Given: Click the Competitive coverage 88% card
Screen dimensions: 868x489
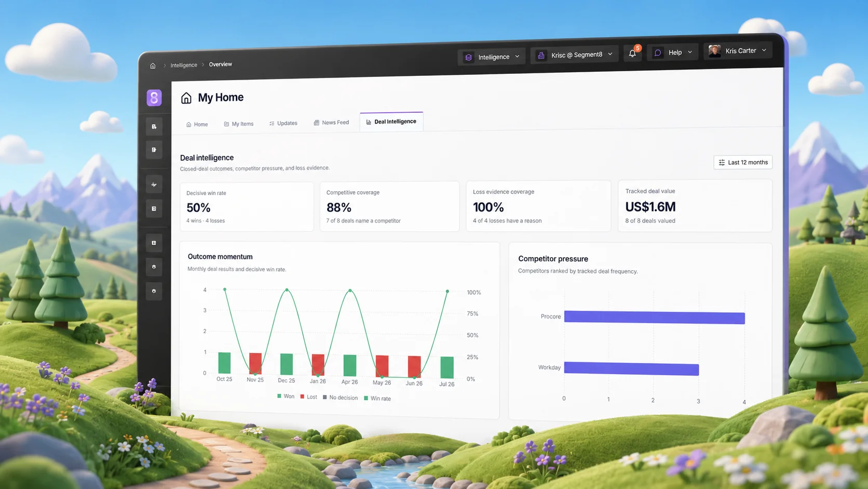Looking at the screenshot, I should 389,206.
